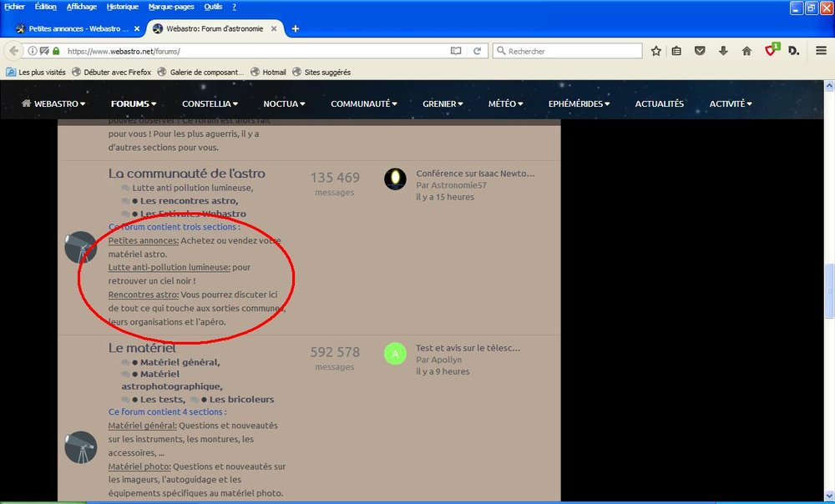Open the Débuter avec Firefox bookmark
Screen dimensions: 835x504
coord(111,72)
